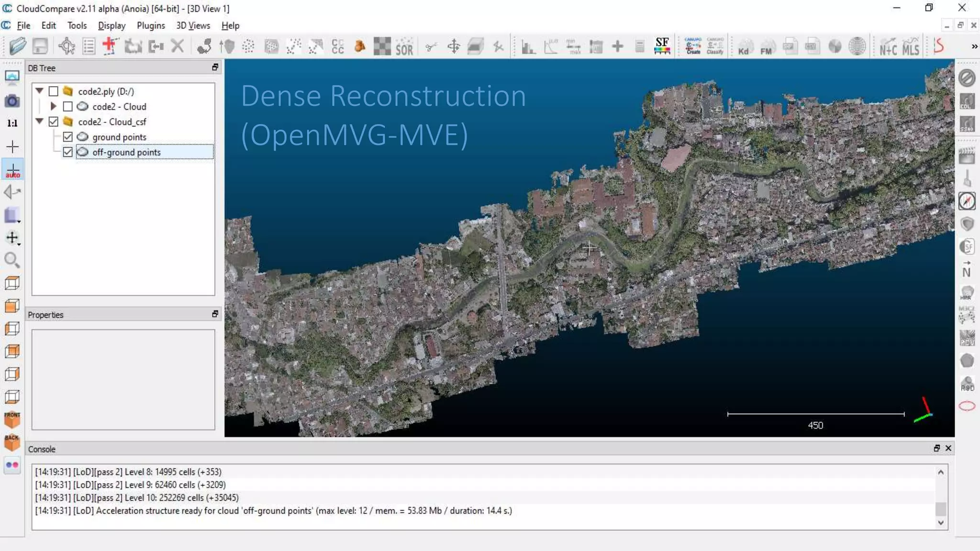Expand the hidden toolbar overflow chevron
980x551 pixels.
point(974,46)
